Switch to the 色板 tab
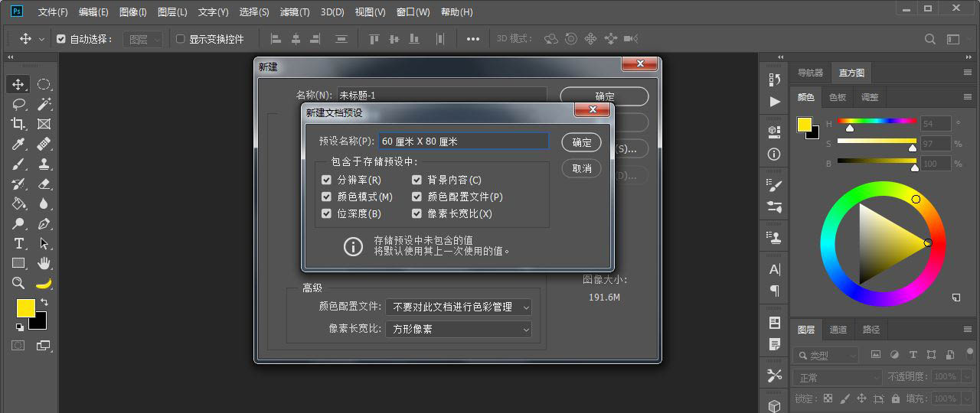Viewport: 980px width, 413px height. coord(838,97)
